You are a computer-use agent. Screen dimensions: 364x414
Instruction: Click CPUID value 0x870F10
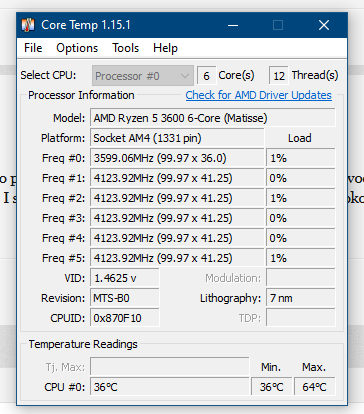click(x=125, y=318)
